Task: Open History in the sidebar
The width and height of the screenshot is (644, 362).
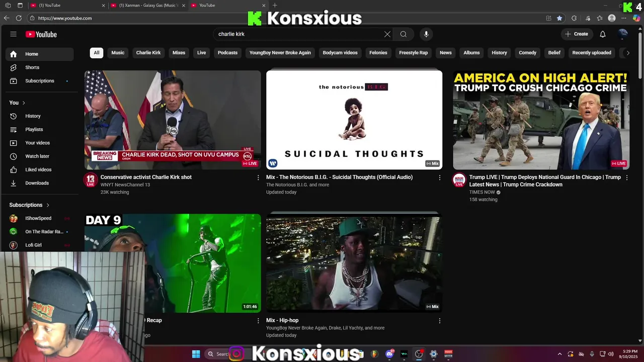Action: pyautogui.click(x=40, y=116)
